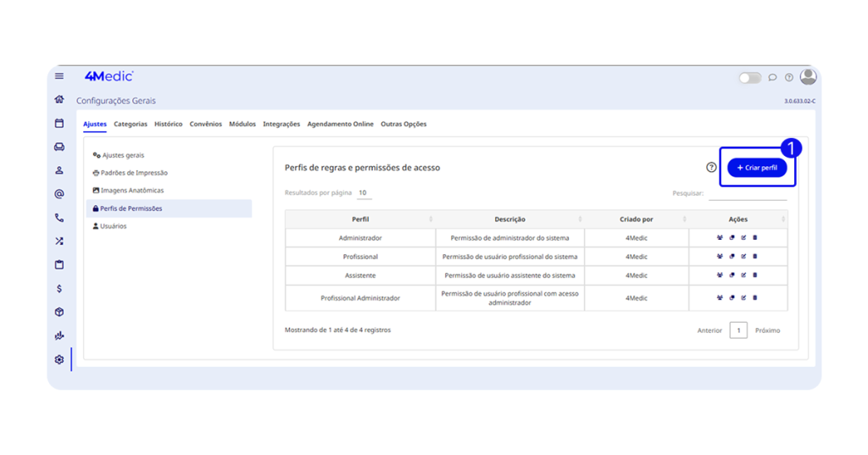Open the hamburger menu in the sidebar
Image resolution: width=868 pixels, height=455 pixels.
pyautogui.click(x=59, y=76)
